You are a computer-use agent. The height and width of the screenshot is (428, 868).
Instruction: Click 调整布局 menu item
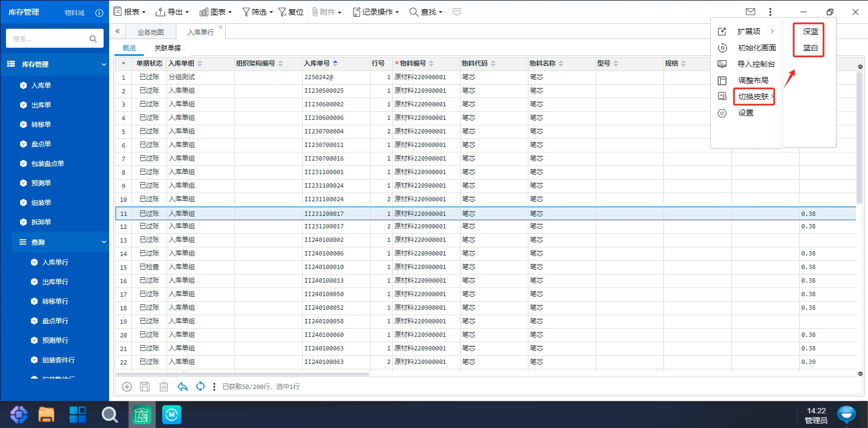click(x=746, y=80)
